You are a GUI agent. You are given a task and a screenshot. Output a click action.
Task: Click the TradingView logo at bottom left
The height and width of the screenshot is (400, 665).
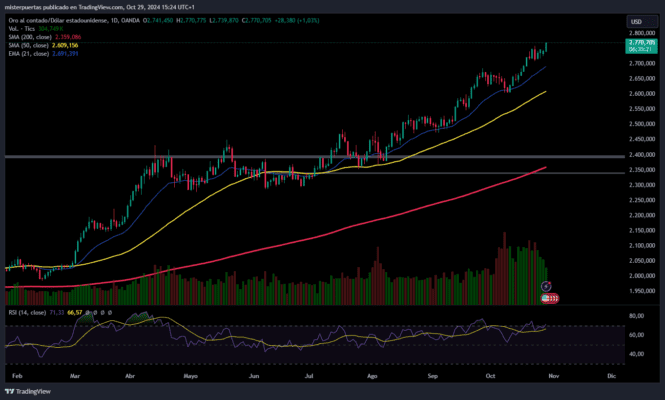[x=28, y=391]
